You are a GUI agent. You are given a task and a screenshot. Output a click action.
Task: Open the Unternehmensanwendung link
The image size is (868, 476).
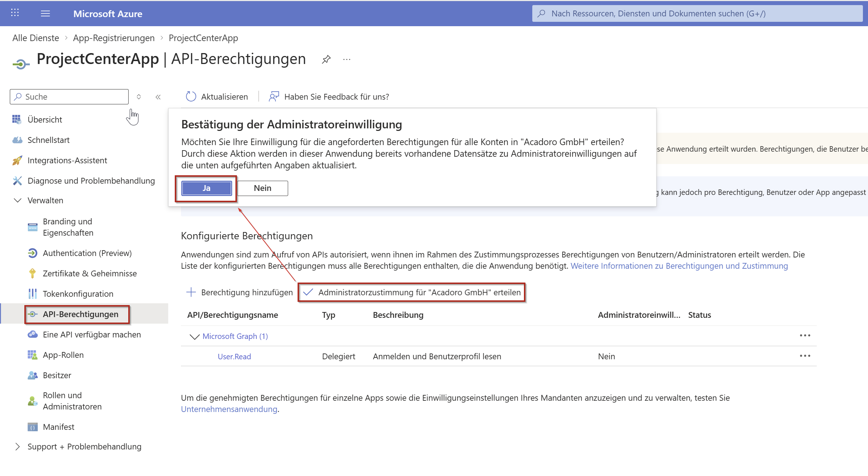[229, 409]
